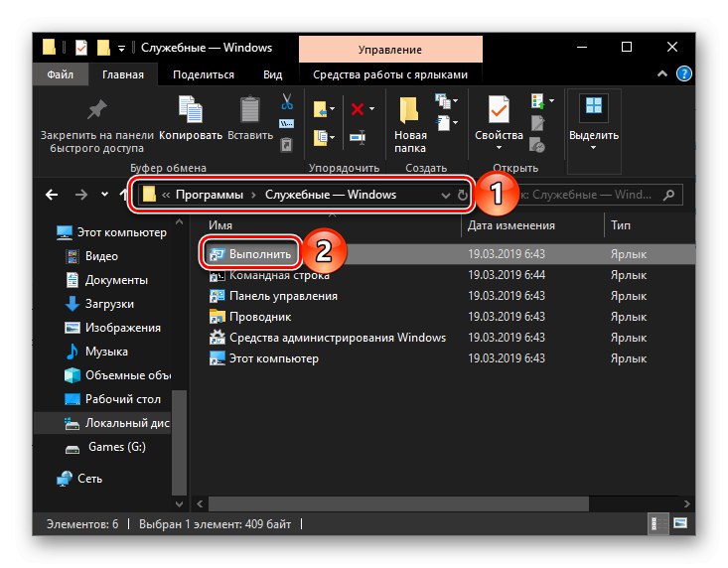Click the horizontal scrollbar in file list
728x568 pixels.
[398, 503]
